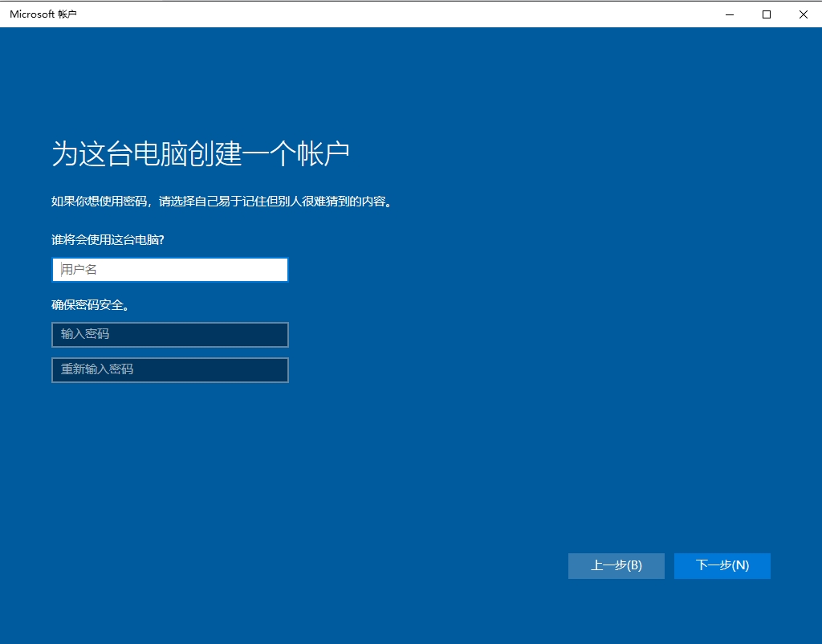This screenshot has width=822, height=644.
Task: Maximize the Microsoft 帐户 window
Action: click(767, 14)
